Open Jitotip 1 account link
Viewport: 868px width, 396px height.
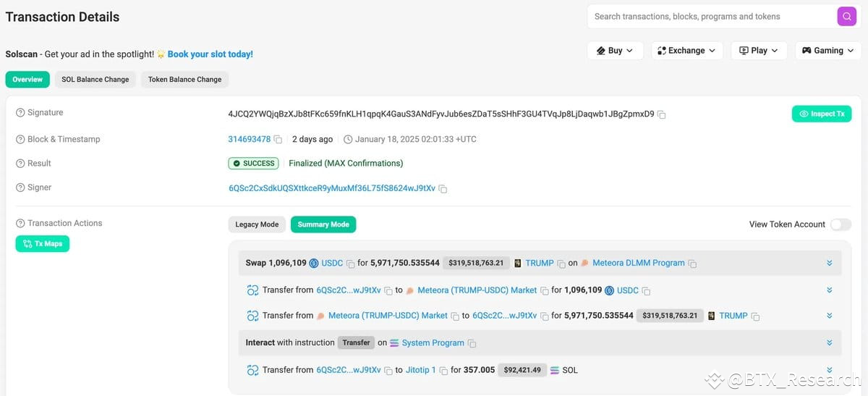[x=421, y=370]
